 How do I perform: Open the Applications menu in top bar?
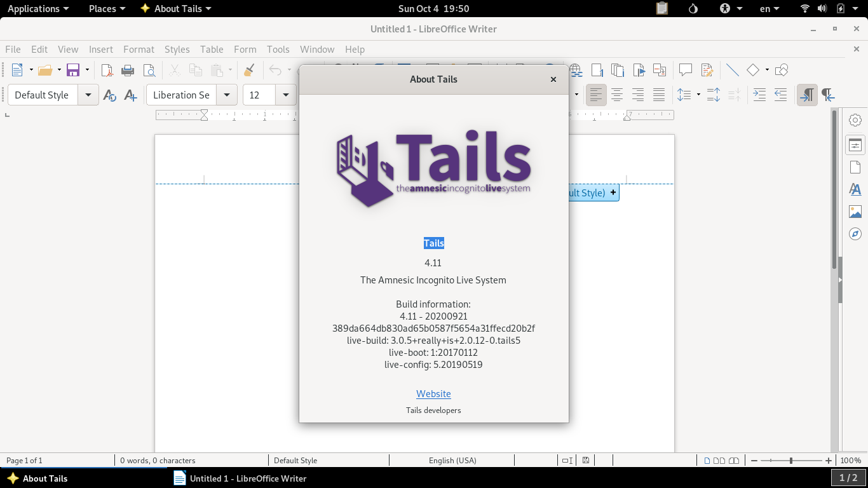38,8
